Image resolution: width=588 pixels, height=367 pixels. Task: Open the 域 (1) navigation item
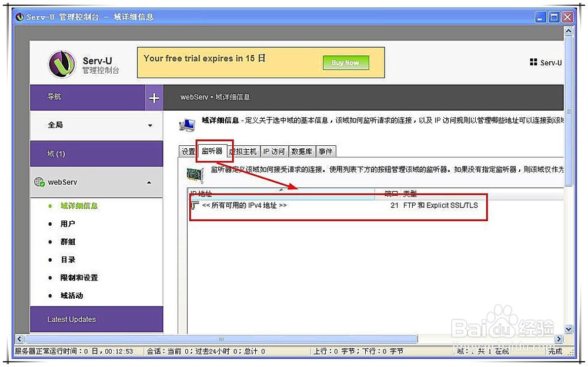pyautogui.click(x=96, y=154)
